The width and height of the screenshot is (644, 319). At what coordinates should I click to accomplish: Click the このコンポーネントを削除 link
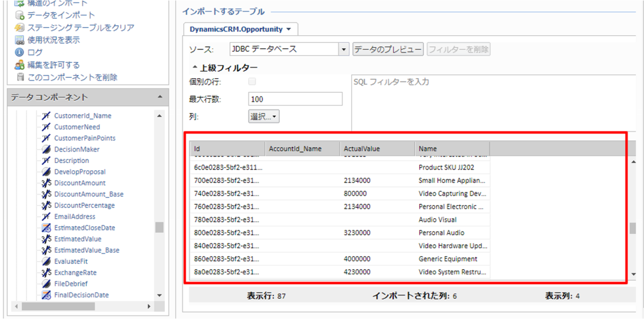(x=72, y=77)
